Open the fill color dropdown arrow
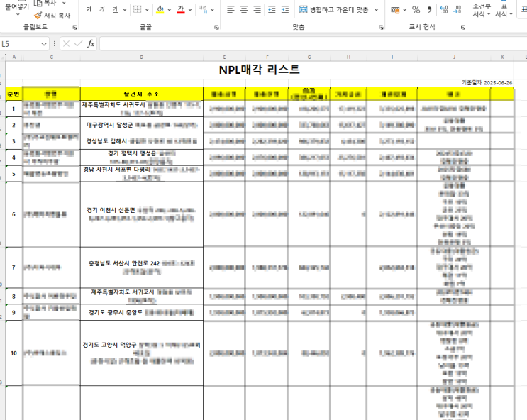 [x=169, y=10]
